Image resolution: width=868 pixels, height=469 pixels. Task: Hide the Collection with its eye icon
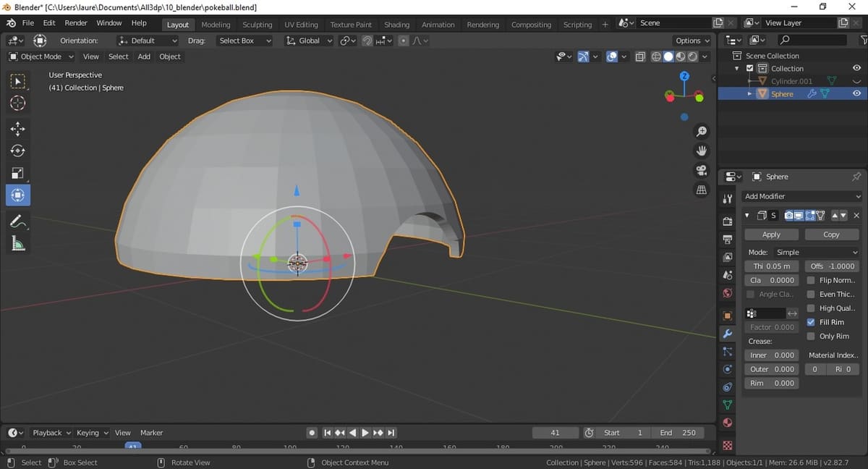(856, 69)
